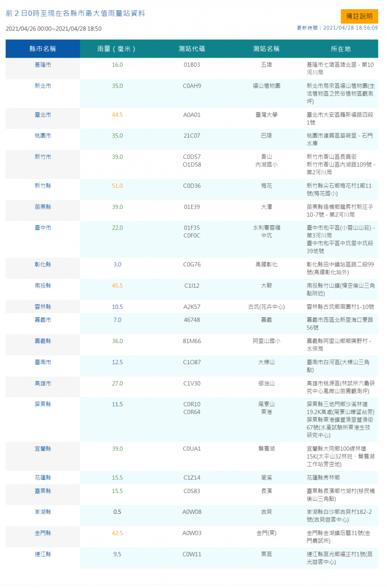
Task: Click station code C0UA1
Action: 192,449
